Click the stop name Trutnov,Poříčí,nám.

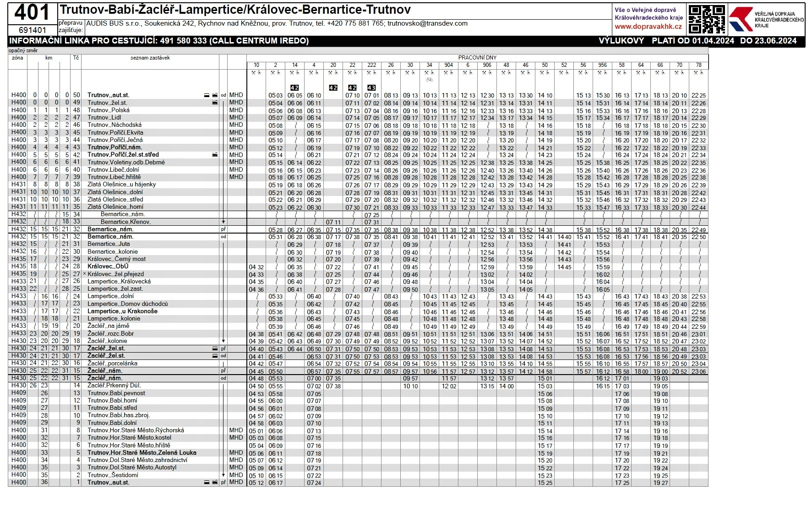pos(115,147)
